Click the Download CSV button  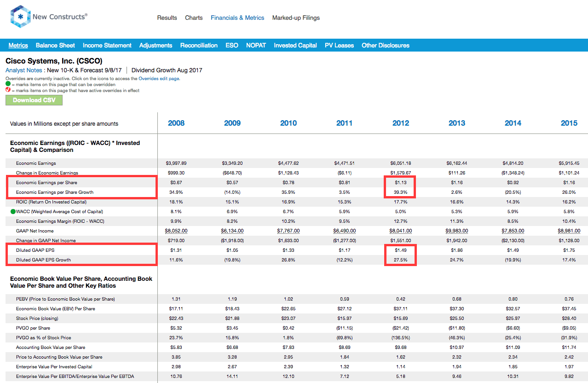point(34,100)
